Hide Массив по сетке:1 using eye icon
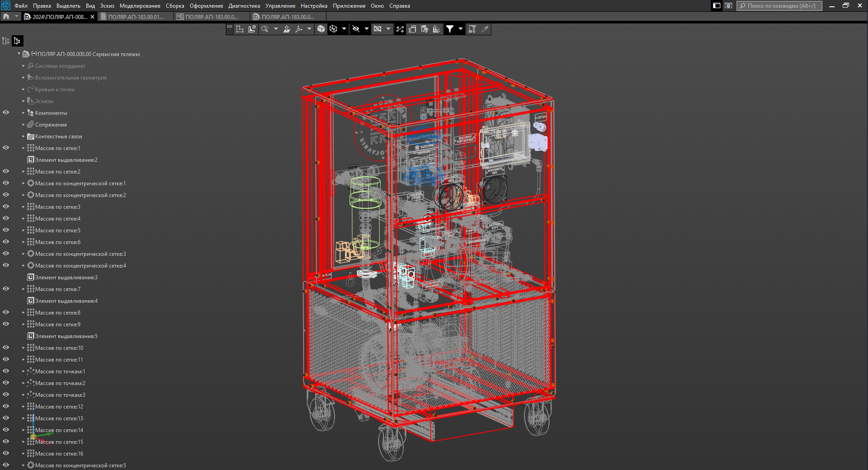The image size is (868, 470). (6, 148)
